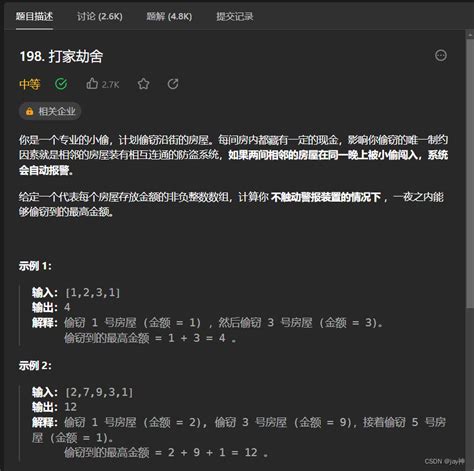This screenshot has width=474, height=471.
Task: Open the 相关企业 tag button
Action: [x=50, y=111]
